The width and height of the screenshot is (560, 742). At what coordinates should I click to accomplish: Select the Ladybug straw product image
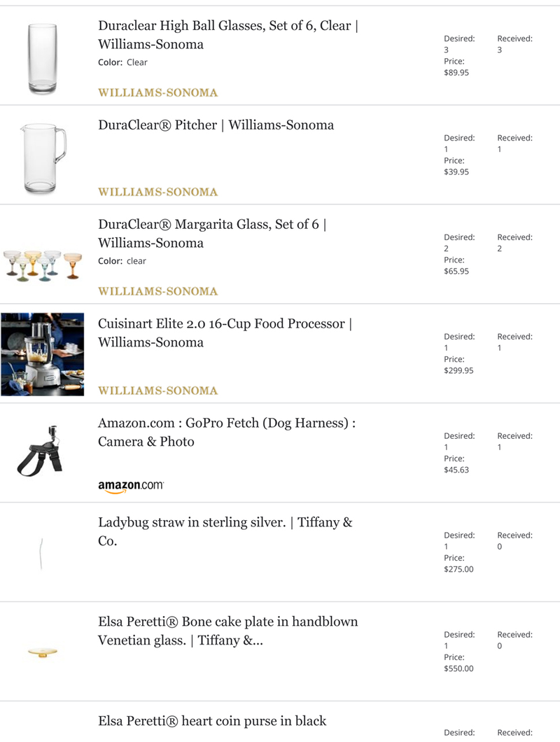click(42, 554)
